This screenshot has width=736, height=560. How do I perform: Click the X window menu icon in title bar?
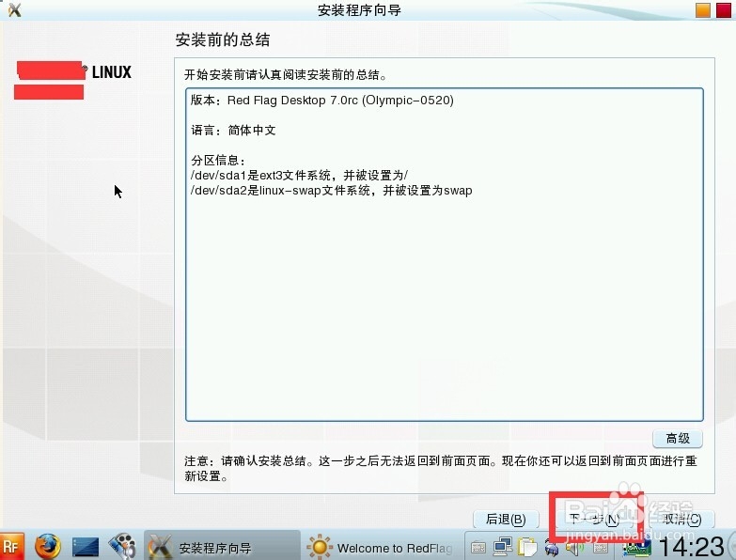tap(14, 9)
